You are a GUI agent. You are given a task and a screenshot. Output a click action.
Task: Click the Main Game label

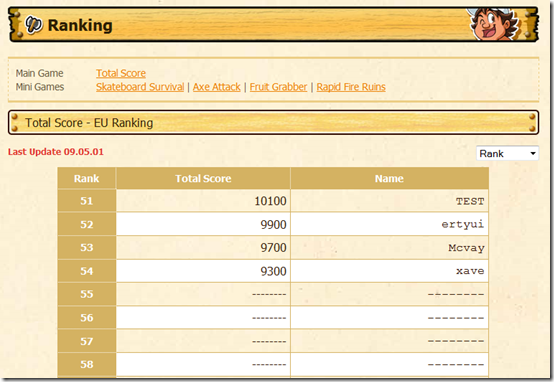pyautogui.click(x=39, y=73)
